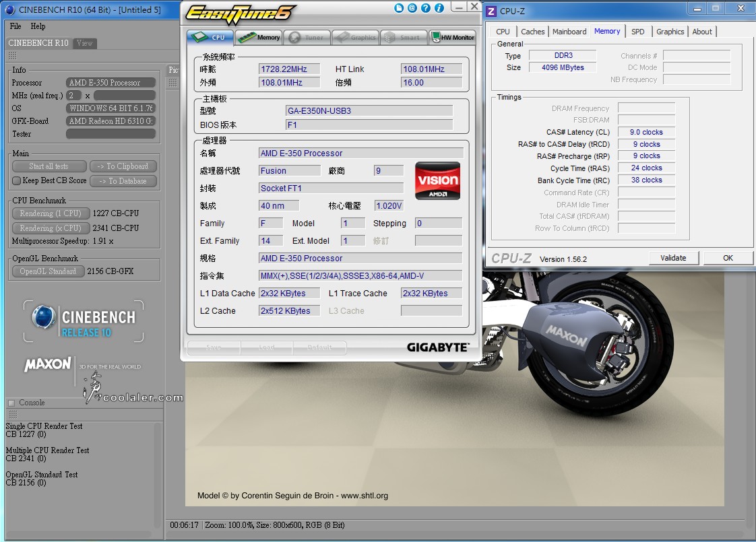
Task: Open the CINEBENCH Help menu
Action: tap(38, 26)
